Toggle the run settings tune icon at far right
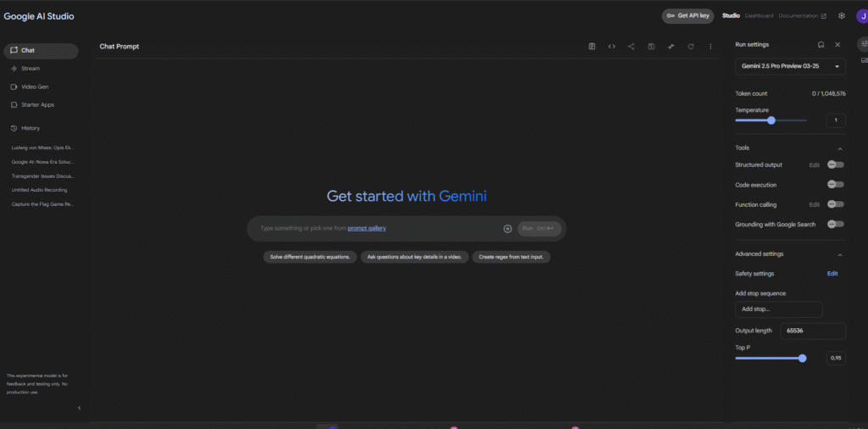Viewport: 868px width, 429px height. (864, 44)
